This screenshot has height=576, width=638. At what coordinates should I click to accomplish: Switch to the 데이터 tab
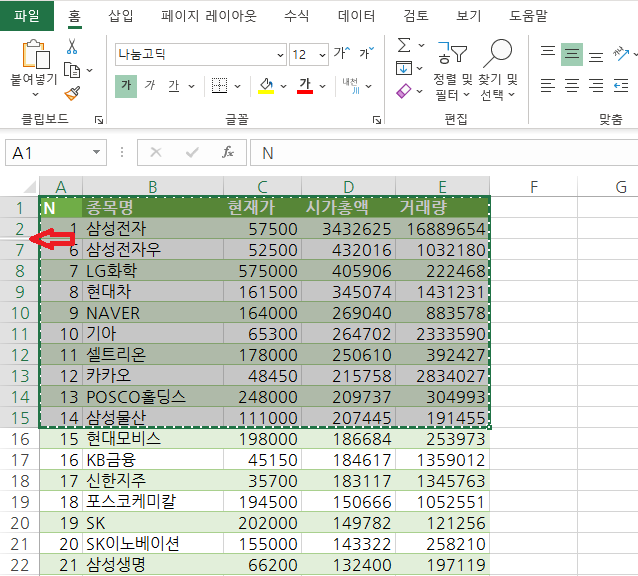(x=356, y=16)
